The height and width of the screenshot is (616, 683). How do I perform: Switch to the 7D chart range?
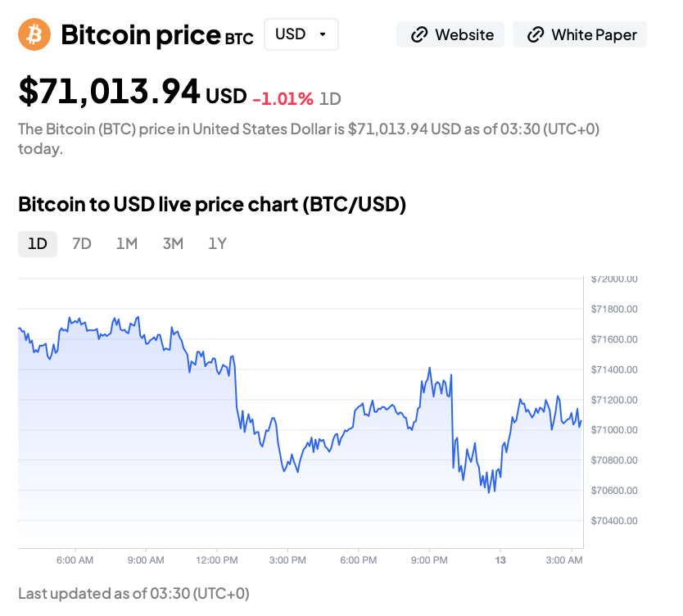[x=82, y=243]
